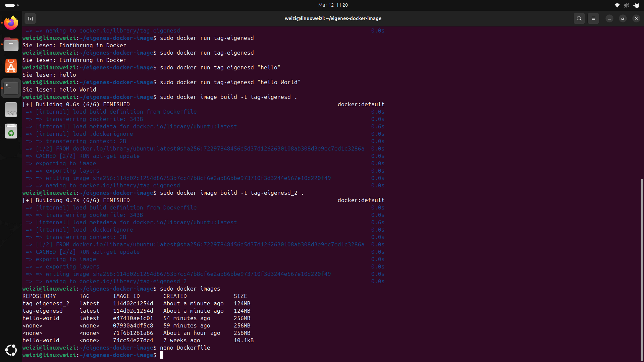Open Ubuntu App Center icon
This screenshot has width=644, height=362.
tap(11, 66)
